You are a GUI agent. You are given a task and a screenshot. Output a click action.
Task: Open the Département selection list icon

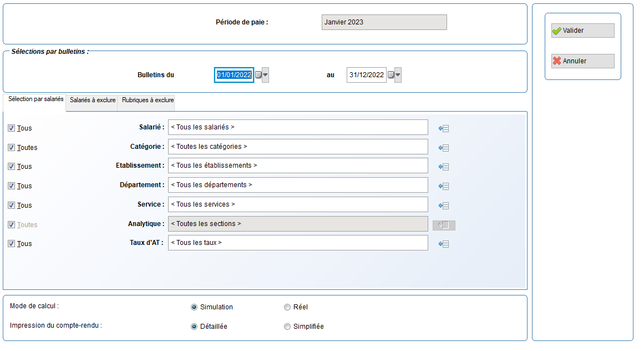(x=444, y=186)
